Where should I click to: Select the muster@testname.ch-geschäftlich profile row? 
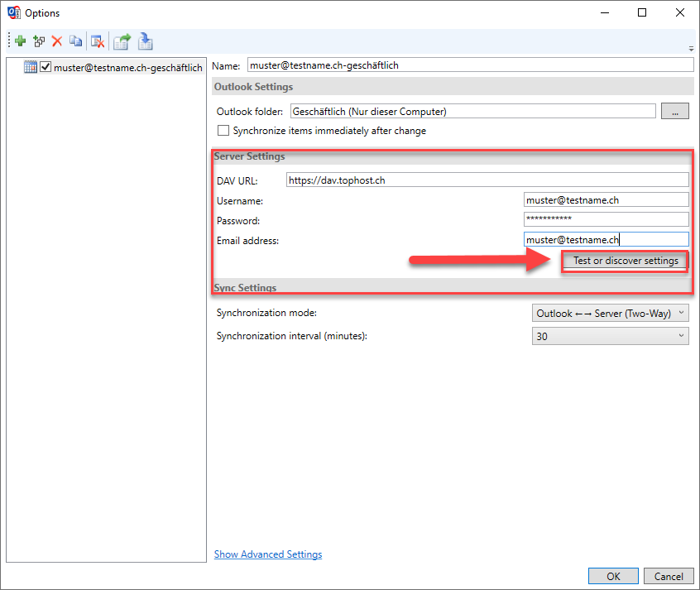[128, 68]
